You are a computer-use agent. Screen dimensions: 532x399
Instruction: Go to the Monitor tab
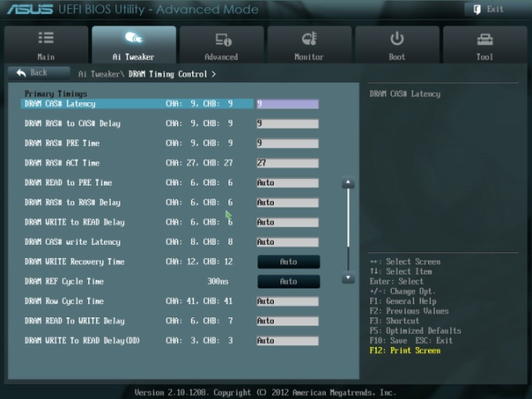click(x=309, y=45)
